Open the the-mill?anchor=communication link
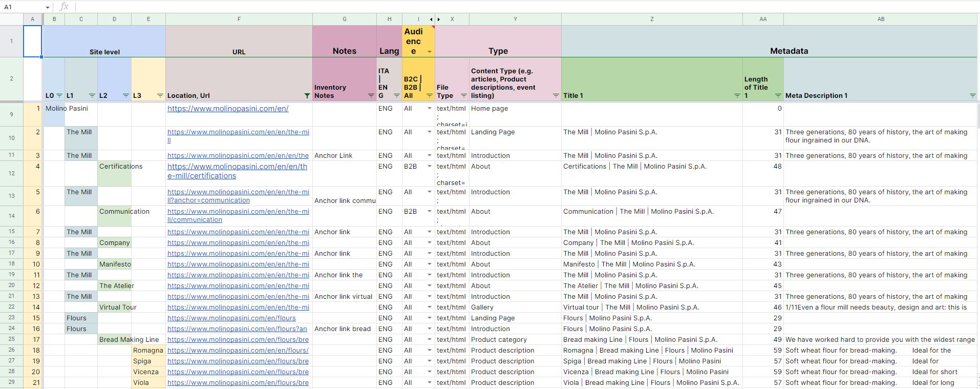The image size is (980, 389). click(238, 196)
